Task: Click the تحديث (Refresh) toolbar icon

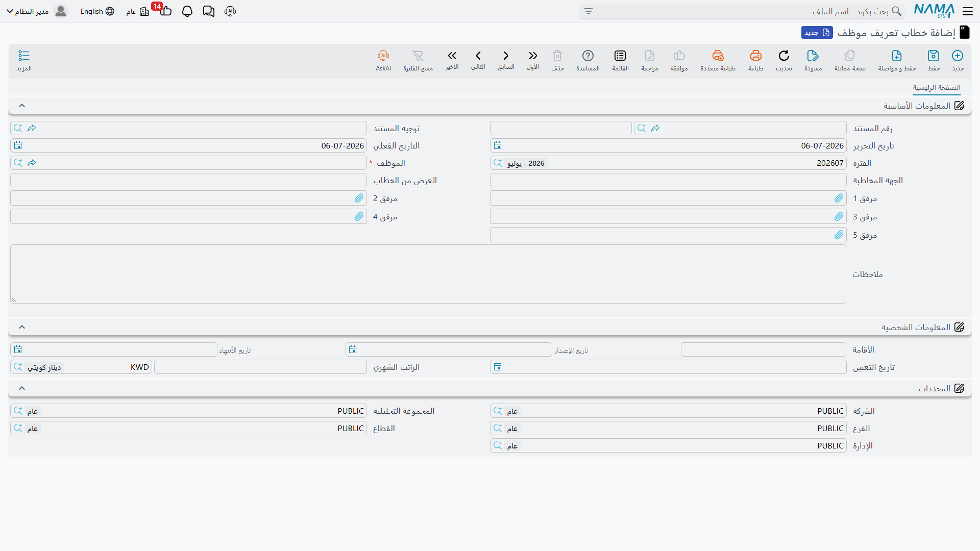Action: pos(784,56)
